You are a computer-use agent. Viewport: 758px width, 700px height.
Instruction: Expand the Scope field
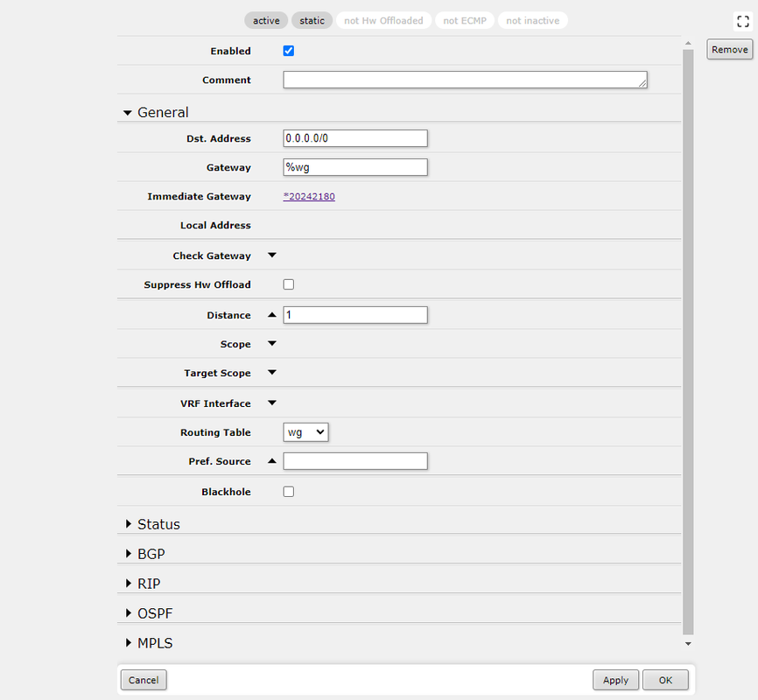(272, 344)
